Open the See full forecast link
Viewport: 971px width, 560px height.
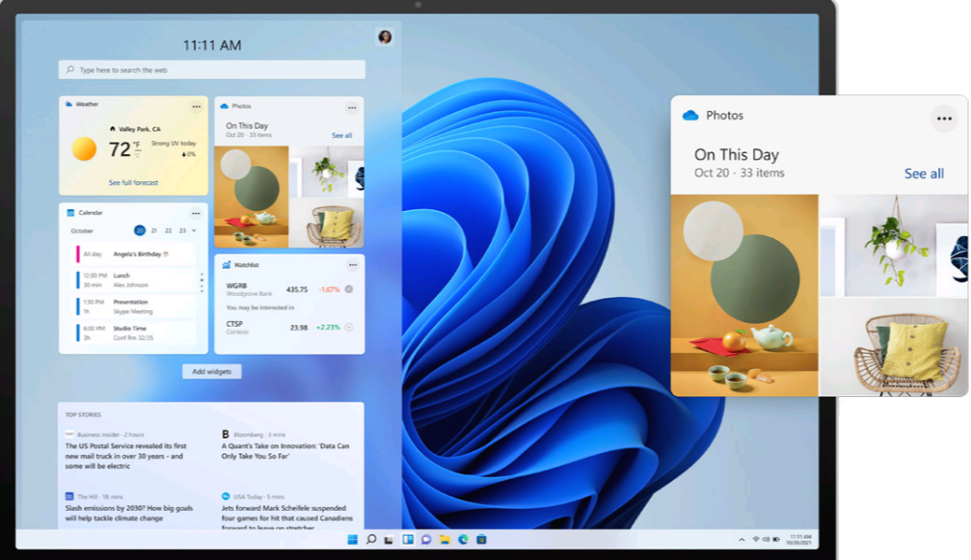(133, 182)
